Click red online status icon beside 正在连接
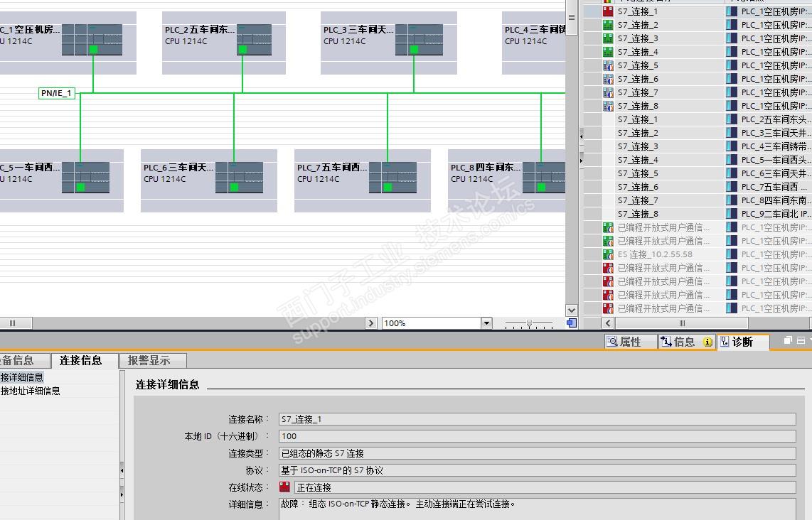Viewport: 812px width, 520px height. pos(284,487)
